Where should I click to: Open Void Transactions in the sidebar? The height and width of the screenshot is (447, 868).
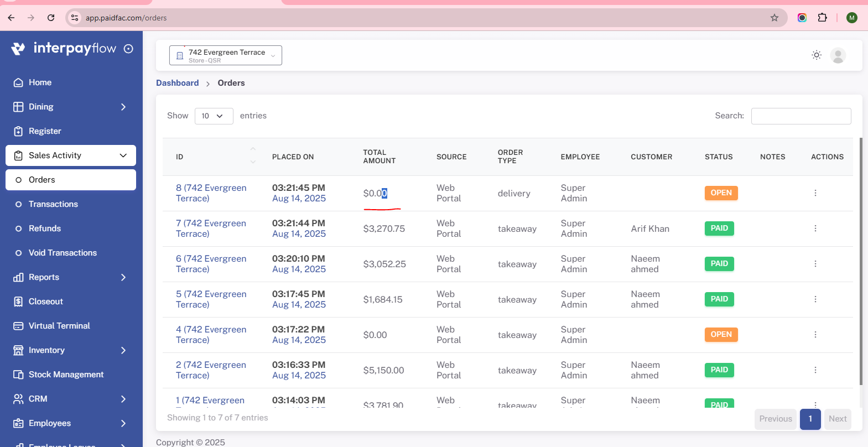(71, 253)
